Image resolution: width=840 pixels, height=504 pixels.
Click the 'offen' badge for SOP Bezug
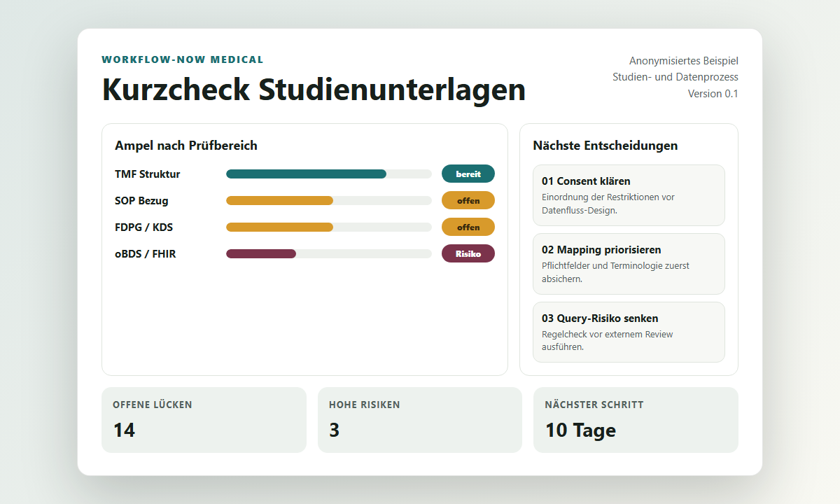468,201
